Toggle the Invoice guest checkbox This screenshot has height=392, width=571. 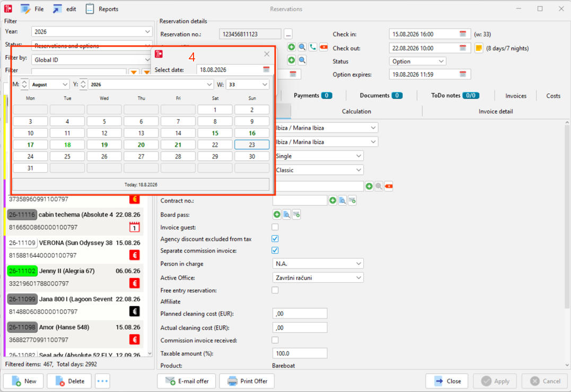275,227
